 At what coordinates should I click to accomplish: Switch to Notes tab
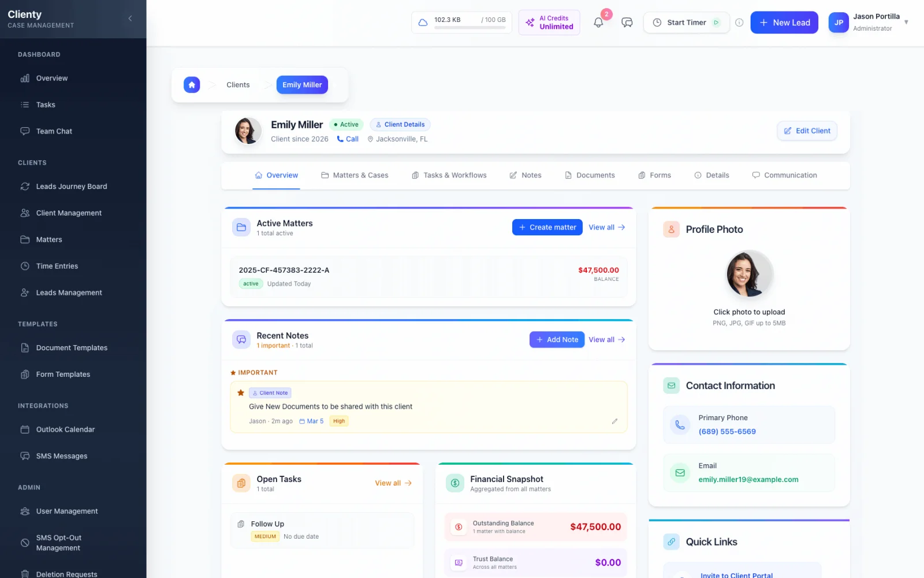click(x=525, y=175)
